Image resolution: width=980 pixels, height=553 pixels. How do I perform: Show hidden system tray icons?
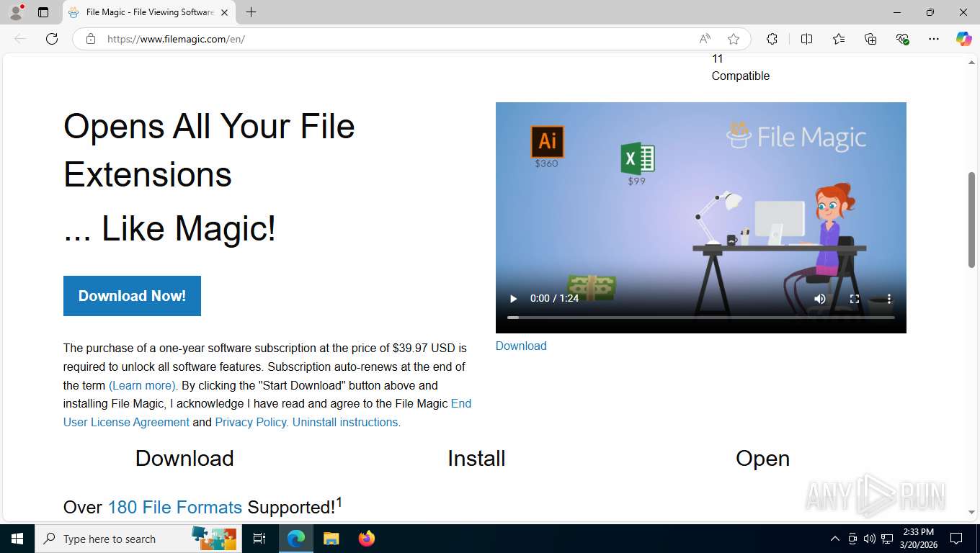tap(835, 539)
